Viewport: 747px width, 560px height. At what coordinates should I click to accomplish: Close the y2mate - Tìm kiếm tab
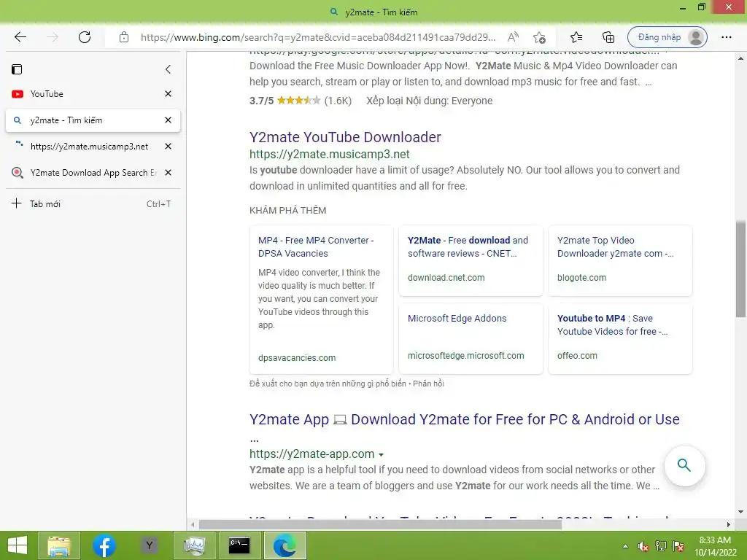168,120
